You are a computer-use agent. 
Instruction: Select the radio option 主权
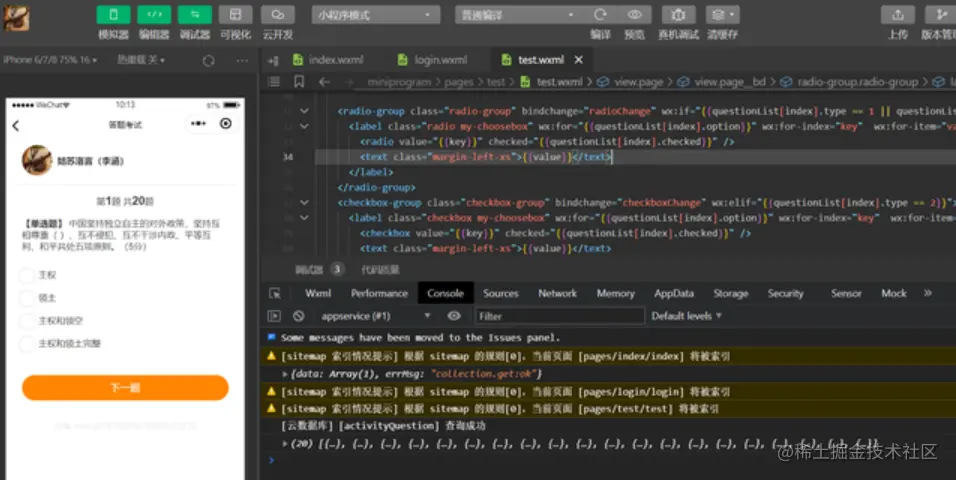coord(27,275)
